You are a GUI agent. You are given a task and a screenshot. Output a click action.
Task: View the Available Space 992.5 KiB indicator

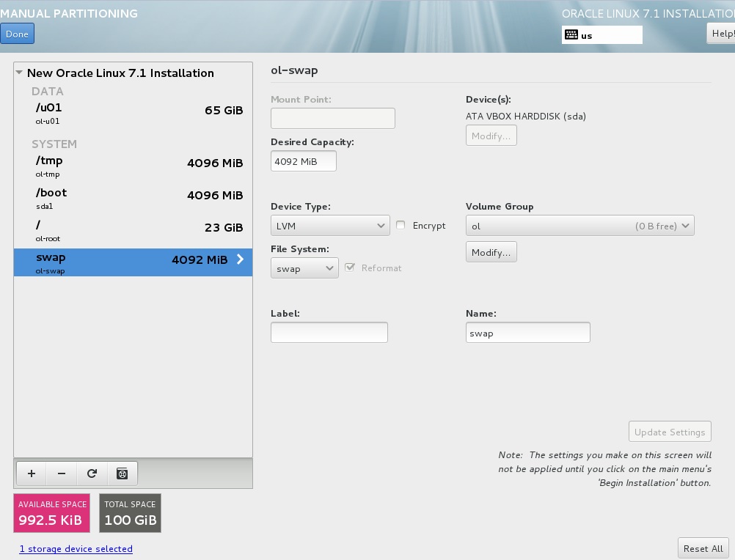click(x=51, y=513)
